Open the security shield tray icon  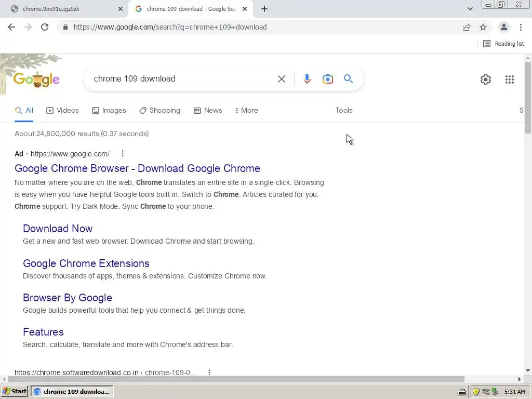click(476, 392)
